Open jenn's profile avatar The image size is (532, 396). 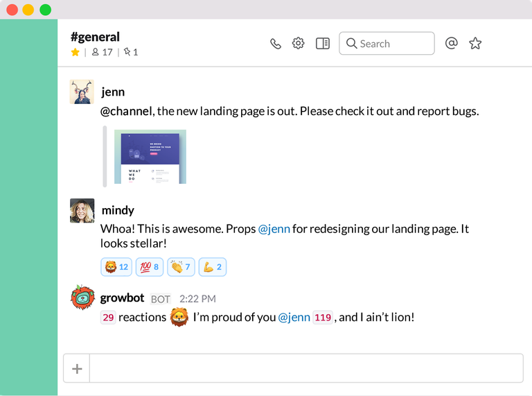coord(82,92)
